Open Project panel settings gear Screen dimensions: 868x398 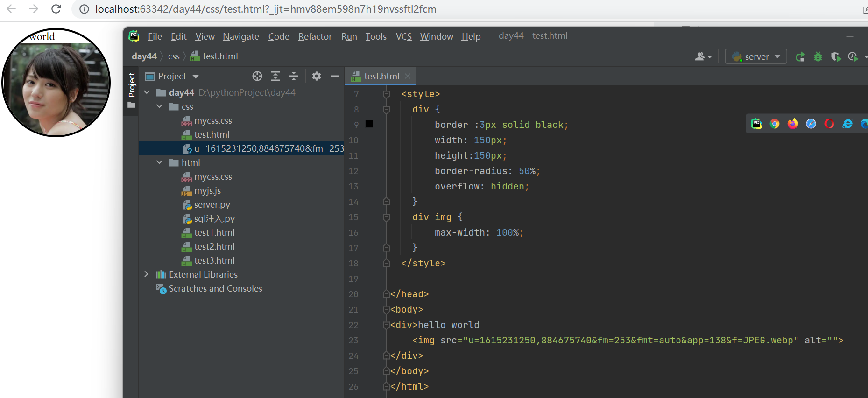click(x=317, y=76)
